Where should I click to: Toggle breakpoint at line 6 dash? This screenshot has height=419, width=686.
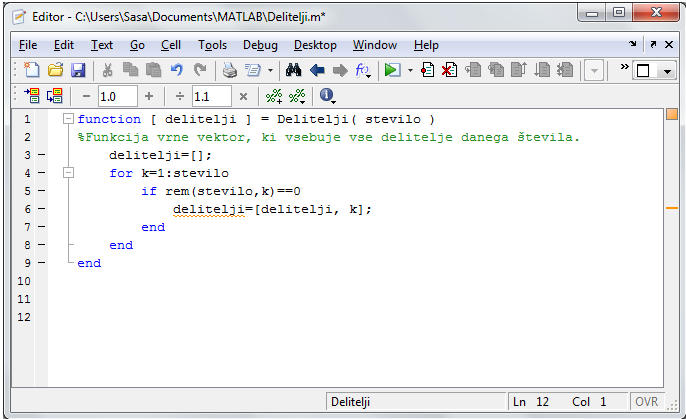point(40,209)
